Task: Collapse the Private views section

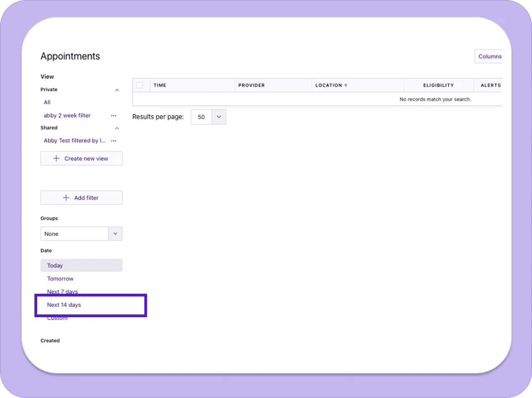Action: [117, 90]
